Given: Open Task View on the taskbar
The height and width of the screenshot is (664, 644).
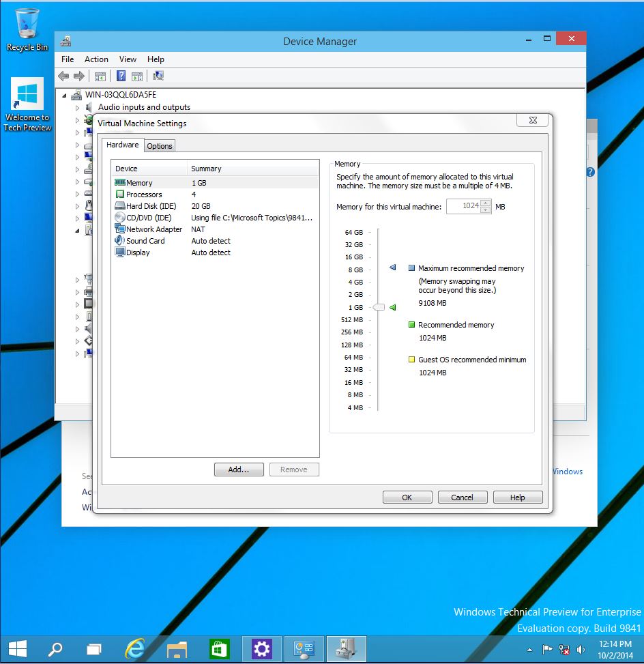Looking at the screenshot, I should (93, 649).
